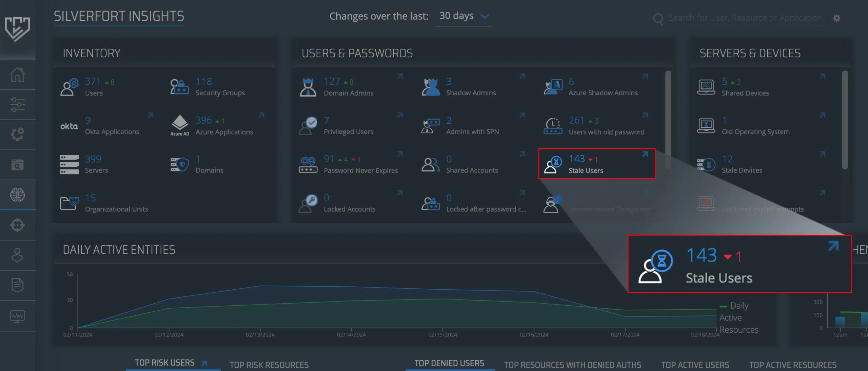
Task: Click the search field for users or resources
Action: click(x=745, y=18)
